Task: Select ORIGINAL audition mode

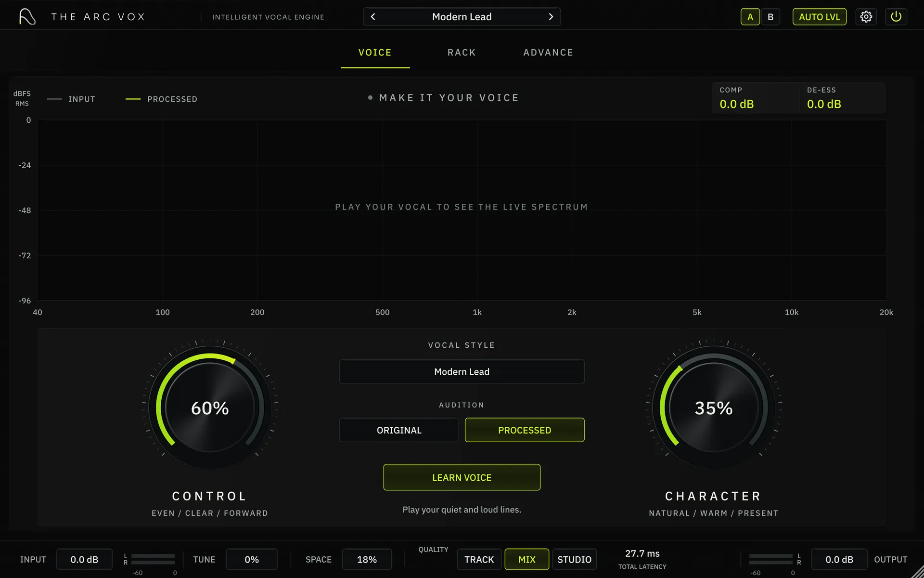Action: coord(399,430)
